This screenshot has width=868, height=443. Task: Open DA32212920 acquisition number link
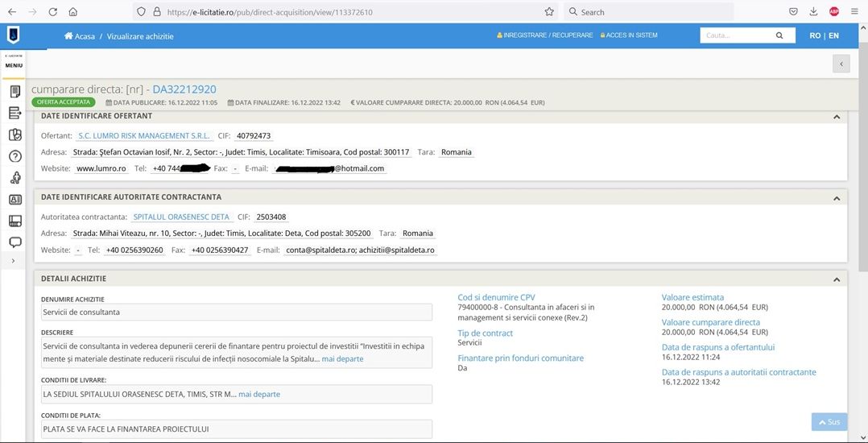(x=184, y=89)
